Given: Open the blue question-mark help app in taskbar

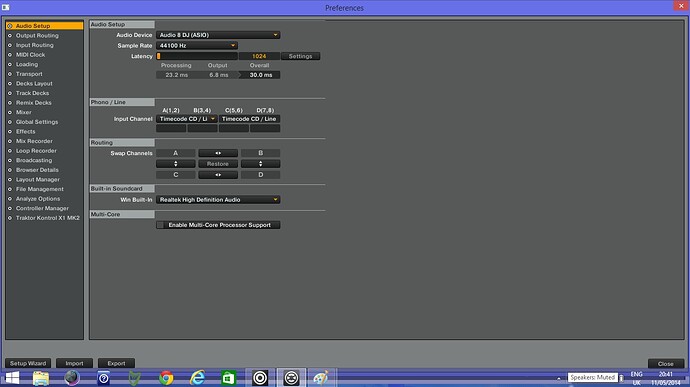Looking at the screenshot, I should click(x=103, y=378).
